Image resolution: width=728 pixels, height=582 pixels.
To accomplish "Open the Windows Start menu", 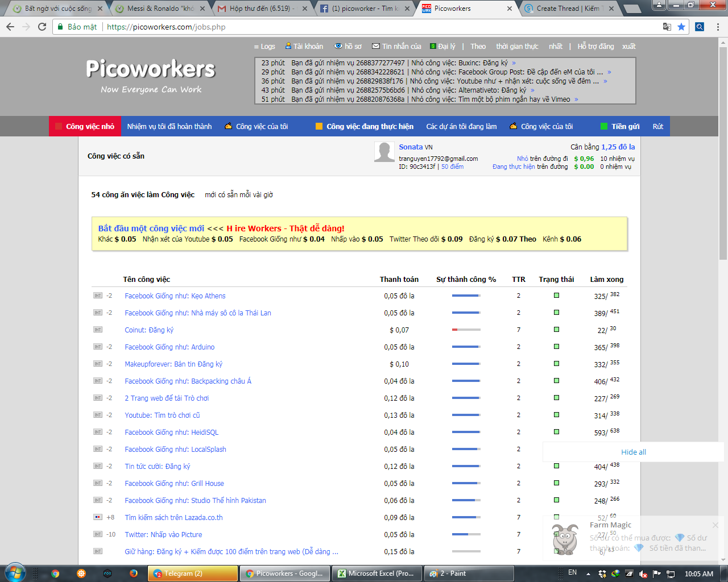I will tap(15, 573).
